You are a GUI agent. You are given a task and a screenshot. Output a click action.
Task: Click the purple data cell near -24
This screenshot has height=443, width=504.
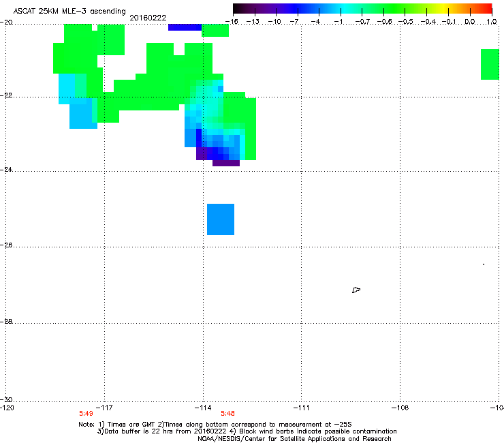(x=226, y=163)
